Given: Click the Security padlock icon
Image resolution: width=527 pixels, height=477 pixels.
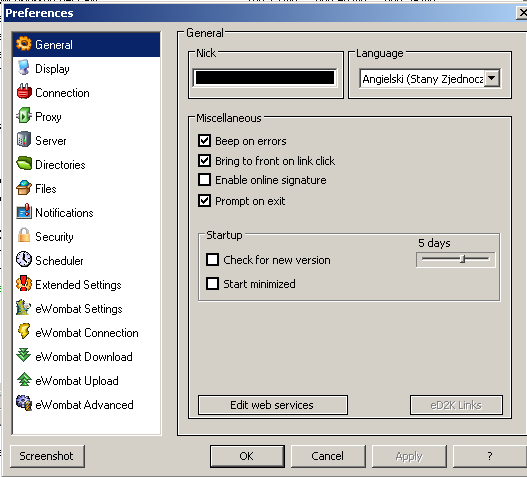Looking at the screenshot, I should (x=24, y=236).
